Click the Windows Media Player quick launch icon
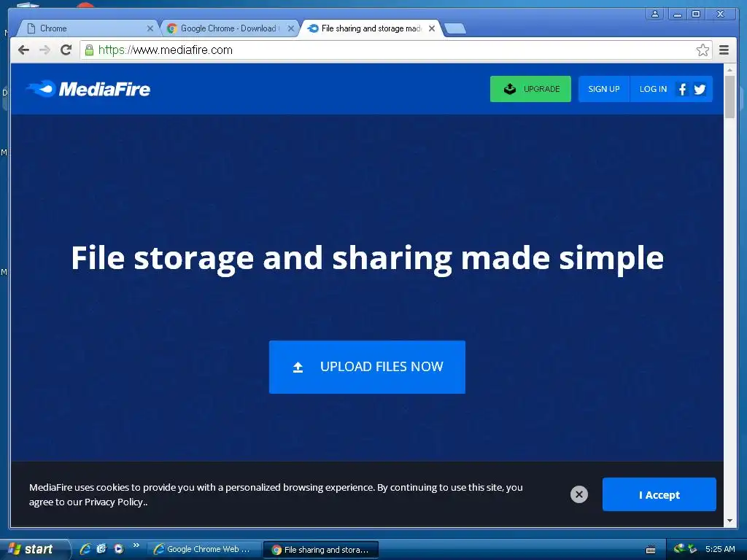Viewport: 747px width, 560px height. 119,548
